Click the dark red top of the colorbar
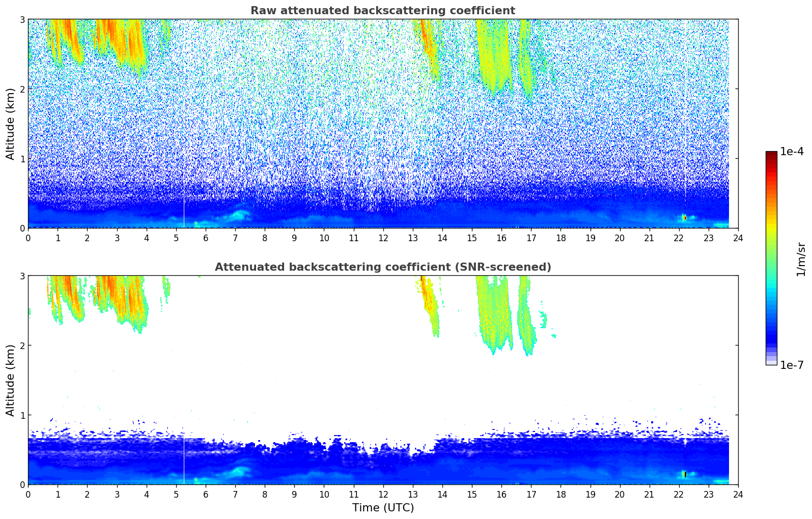 click(771, 154)
